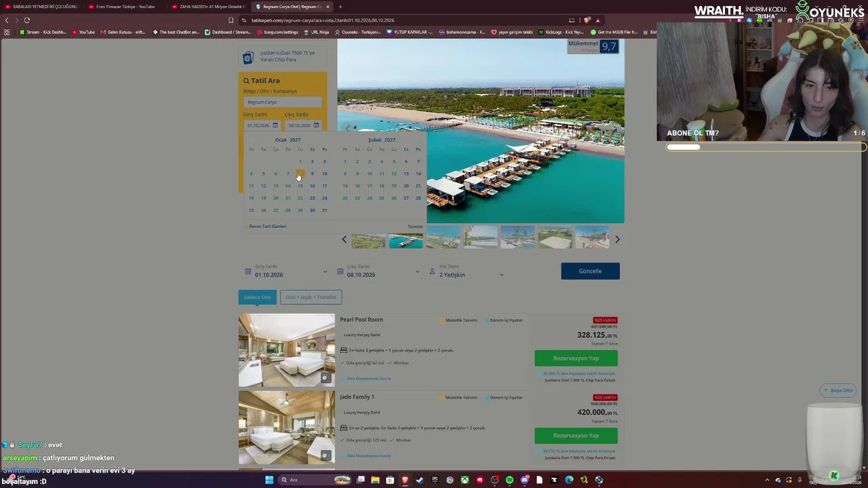
Task: Click the Jade Family 1 room photo
Action: tap(286, 428)
